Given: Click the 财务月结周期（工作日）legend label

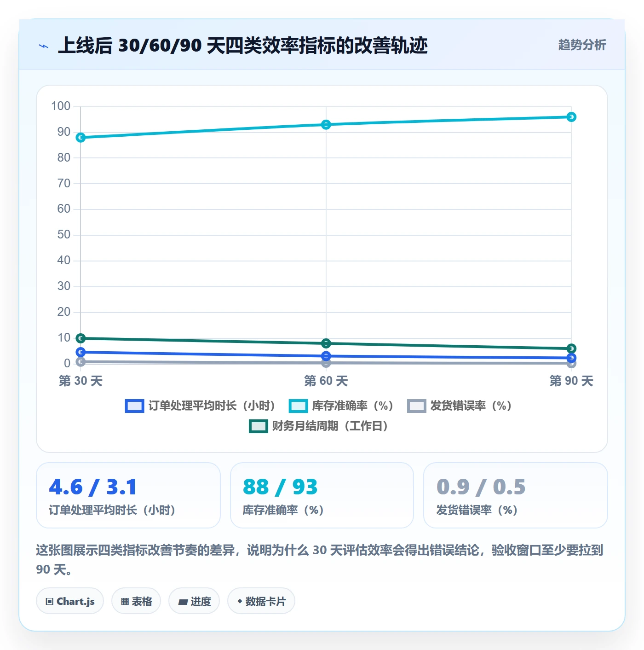Looking at the screenshot, I should [x=330, y=426].
